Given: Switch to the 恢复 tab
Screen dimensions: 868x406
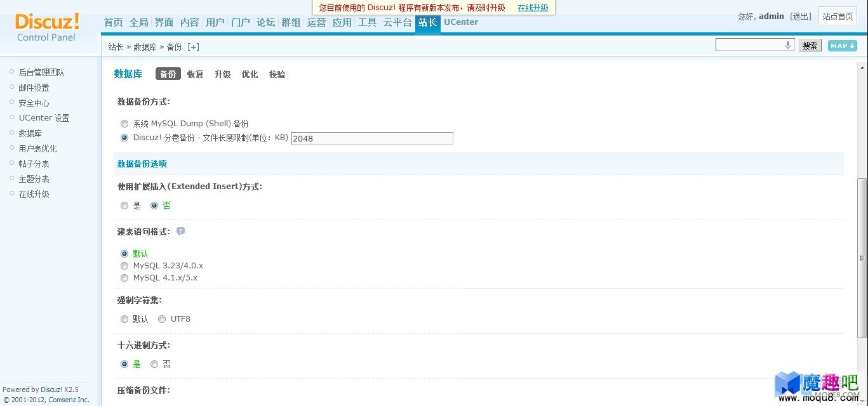Looking at the screenshot, I should [196, 74].
